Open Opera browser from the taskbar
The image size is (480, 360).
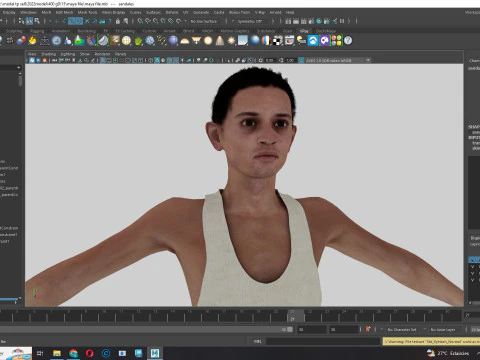pyautogui.click(x=90, y=353)
